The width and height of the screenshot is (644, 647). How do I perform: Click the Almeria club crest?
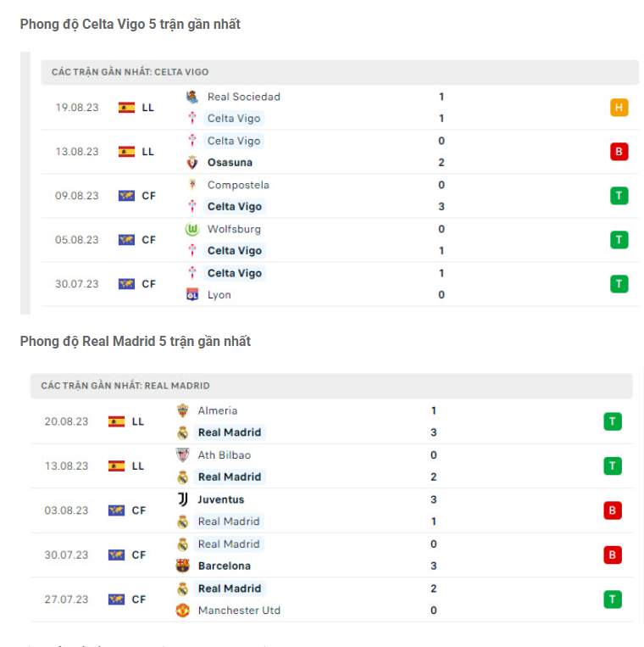pyautogui.click(x=182, y=410)
